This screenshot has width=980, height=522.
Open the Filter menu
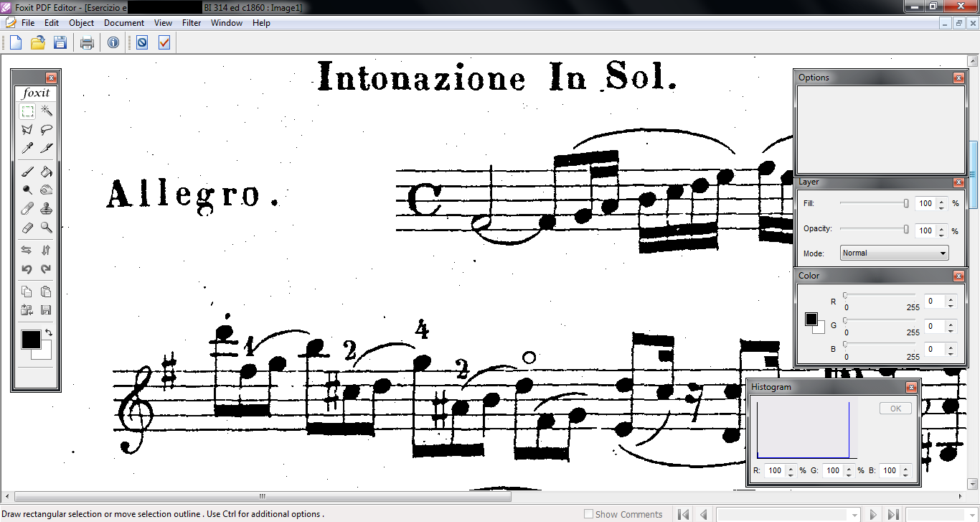192,23
